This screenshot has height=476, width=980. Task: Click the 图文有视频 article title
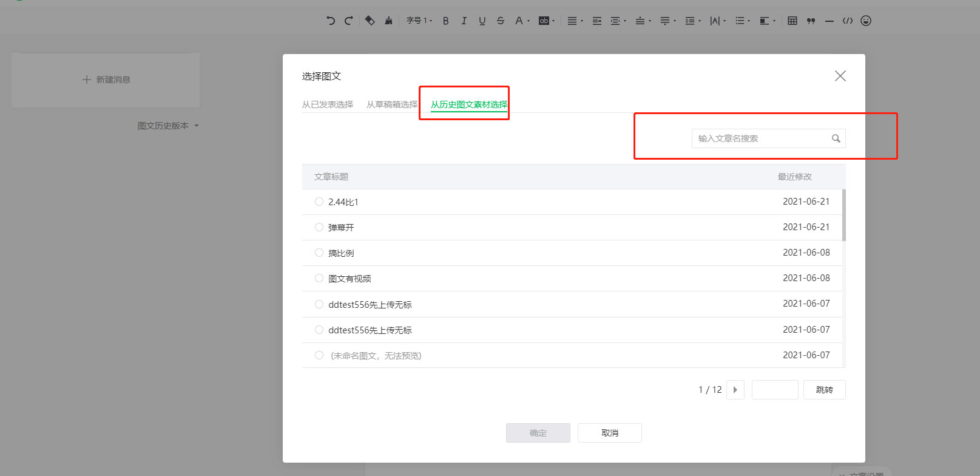(x=350, y=279)
